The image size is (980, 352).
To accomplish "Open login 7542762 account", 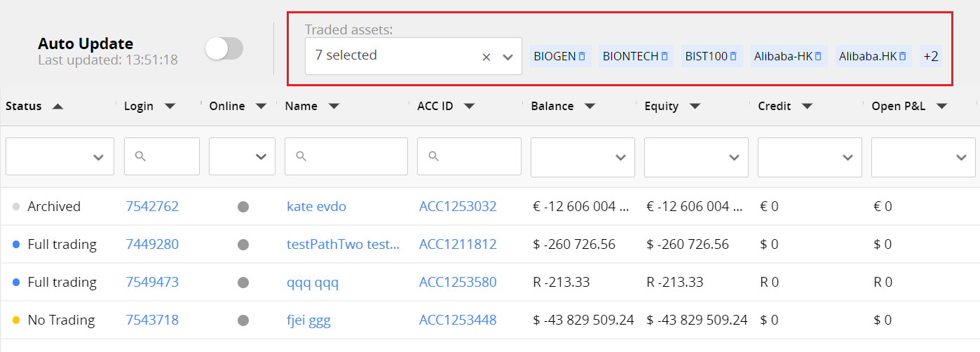I will point(152,206).
